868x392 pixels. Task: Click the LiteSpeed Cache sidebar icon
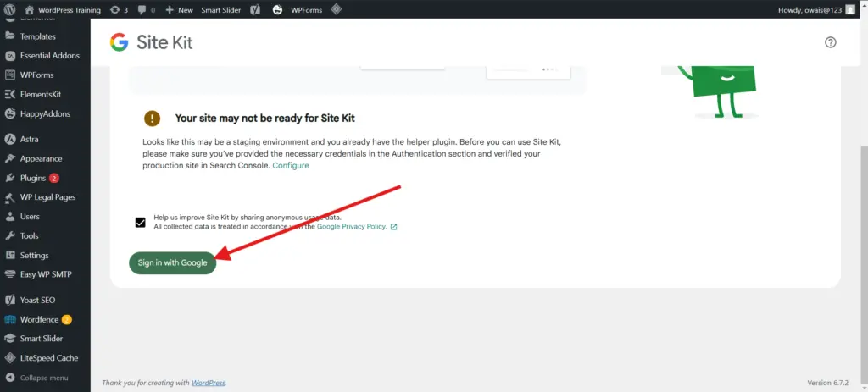[x=9, y=358]
